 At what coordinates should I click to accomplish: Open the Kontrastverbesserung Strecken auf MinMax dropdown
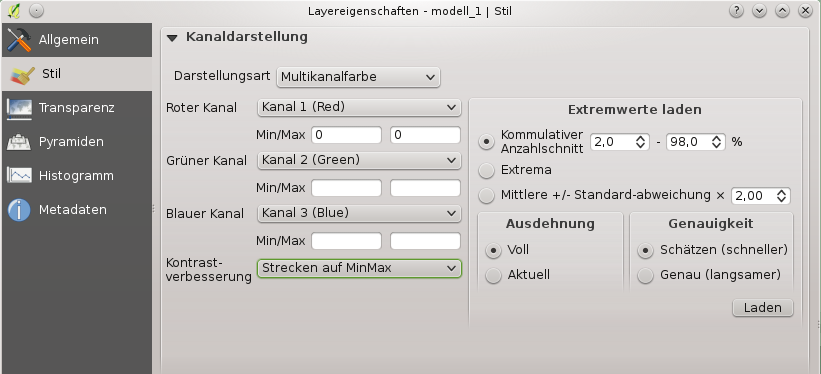(359, 268)
